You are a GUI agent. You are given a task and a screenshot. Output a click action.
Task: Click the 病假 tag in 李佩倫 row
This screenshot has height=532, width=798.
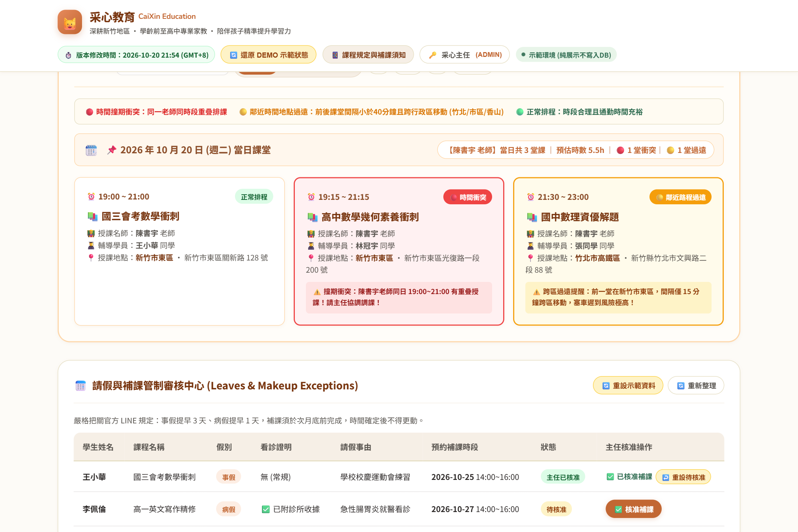coord(229,509)
